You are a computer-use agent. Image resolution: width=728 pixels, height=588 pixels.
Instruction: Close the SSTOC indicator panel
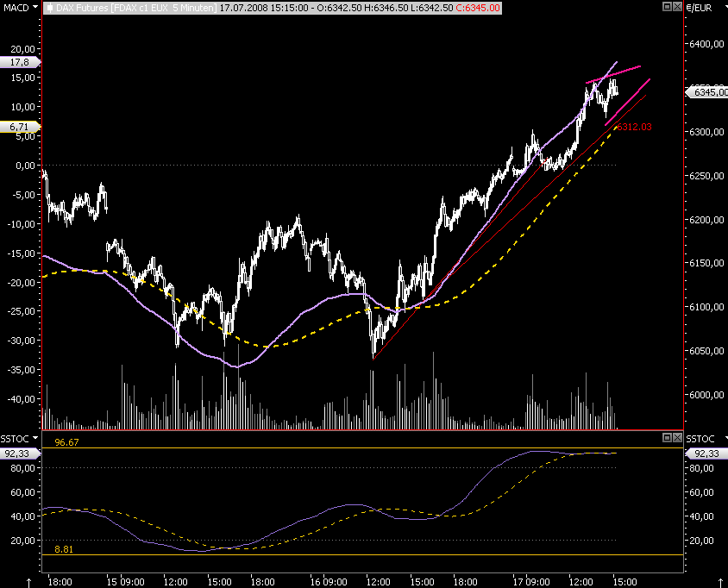coord(677,437)
